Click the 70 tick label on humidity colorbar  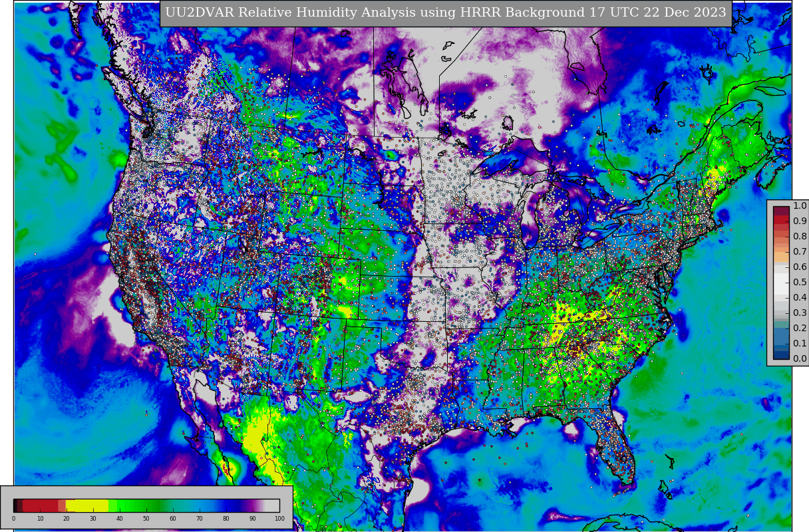point(200,519)
